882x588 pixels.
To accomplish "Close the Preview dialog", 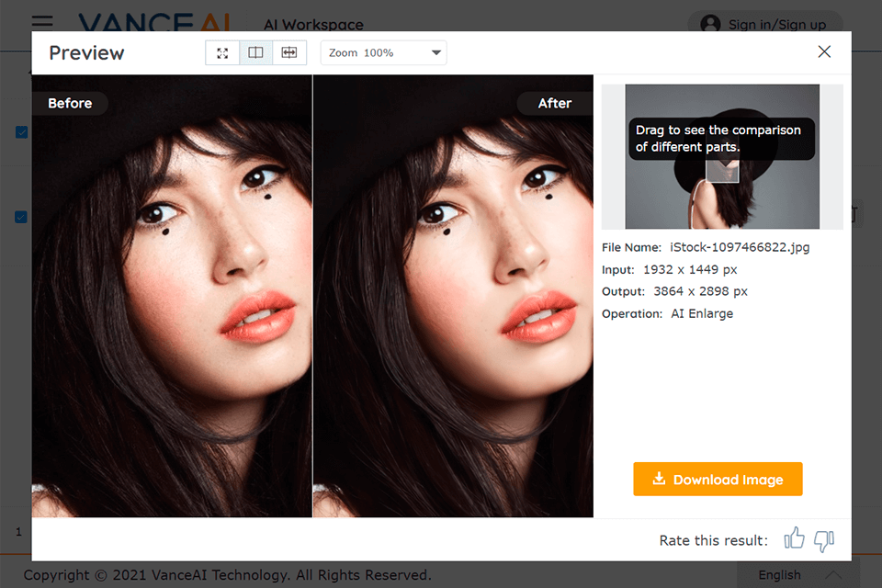I will (824, 52).
